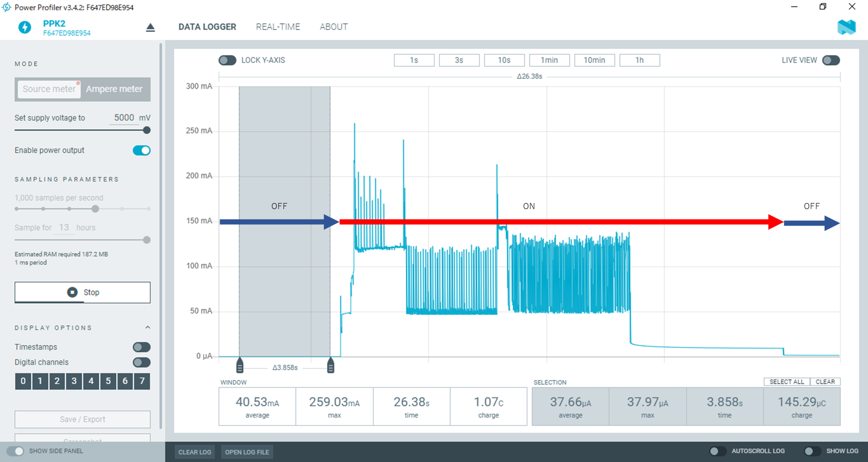The width and height of the screenshot is (868, 462).
Task: Adjust the supply voltage slider handle
Action: 147,130
